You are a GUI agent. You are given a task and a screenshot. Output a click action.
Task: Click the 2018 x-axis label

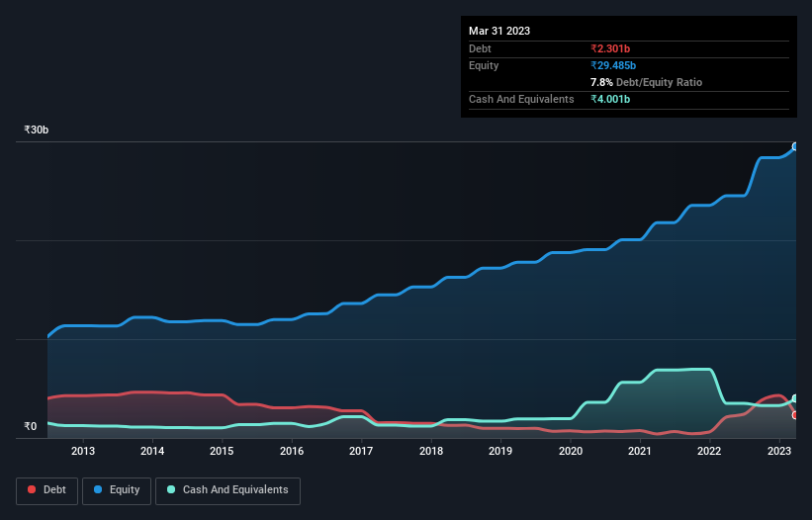431,451
